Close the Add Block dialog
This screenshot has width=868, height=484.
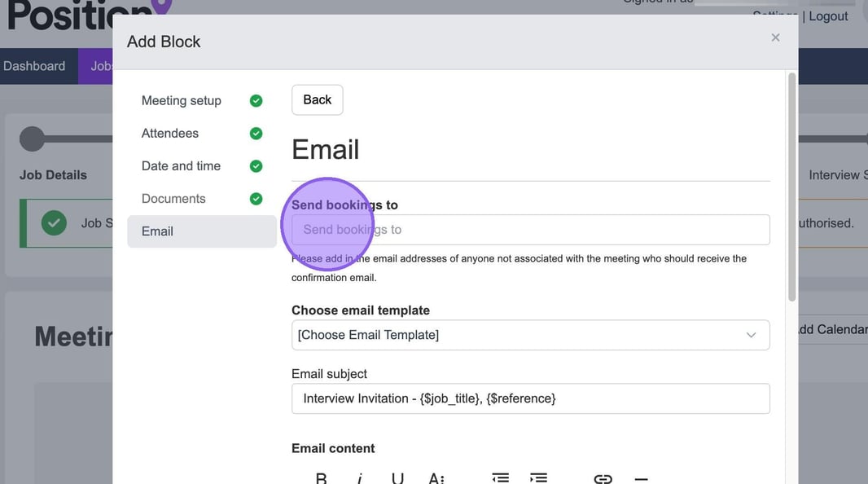tap(775, 37)
